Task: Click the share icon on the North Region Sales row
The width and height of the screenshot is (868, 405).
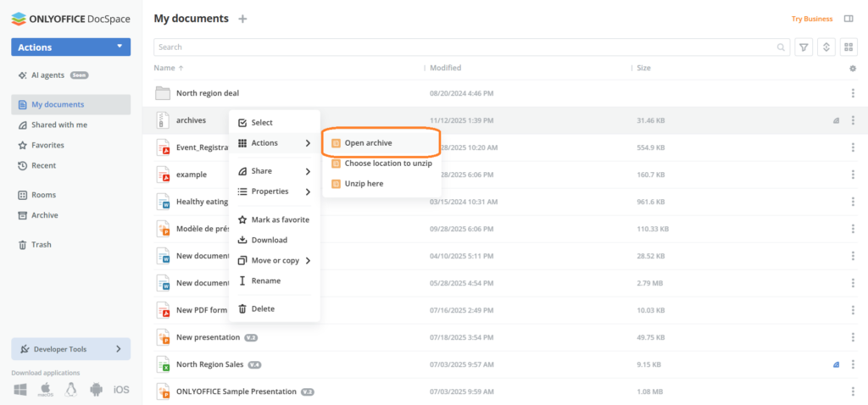Action: point(836,364)
